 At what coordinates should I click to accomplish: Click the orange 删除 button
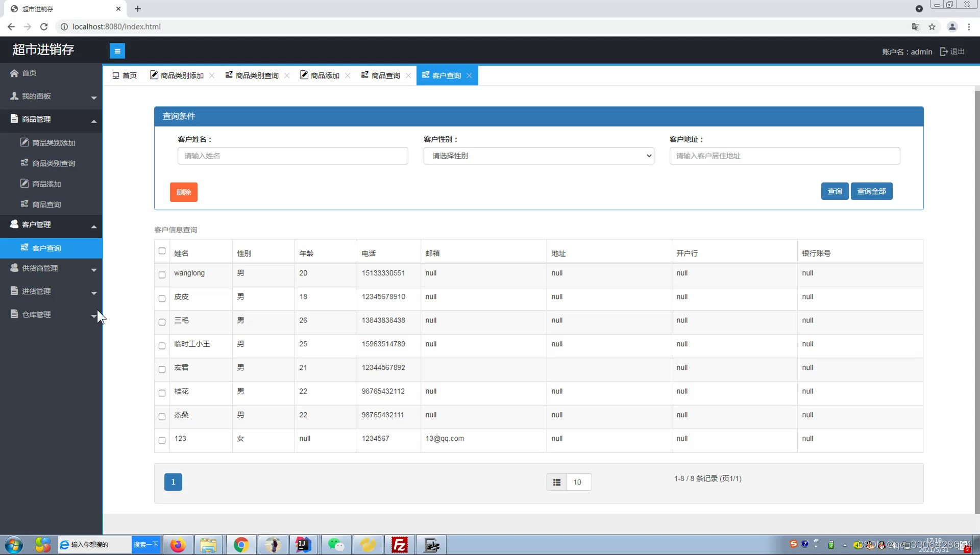pos(183,192)
